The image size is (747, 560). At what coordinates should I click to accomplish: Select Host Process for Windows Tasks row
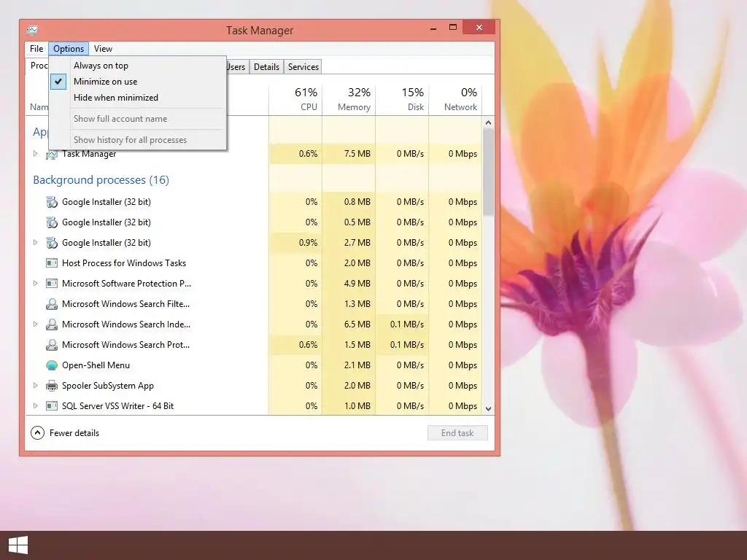coord(253,262)
